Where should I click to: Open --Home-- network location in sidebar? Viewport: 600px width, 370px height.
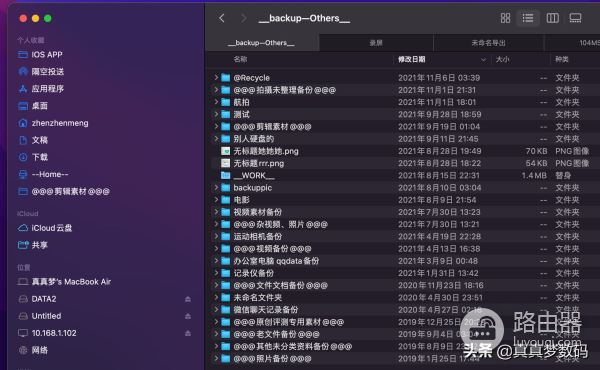[x=50, y=174]
